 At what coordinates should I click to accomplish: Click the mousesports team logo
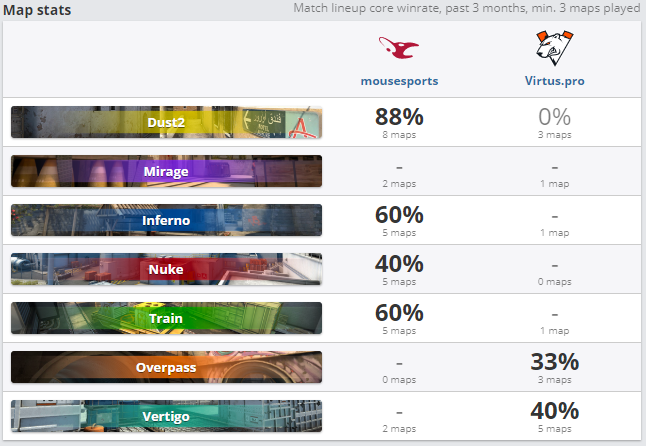point(399,47)
